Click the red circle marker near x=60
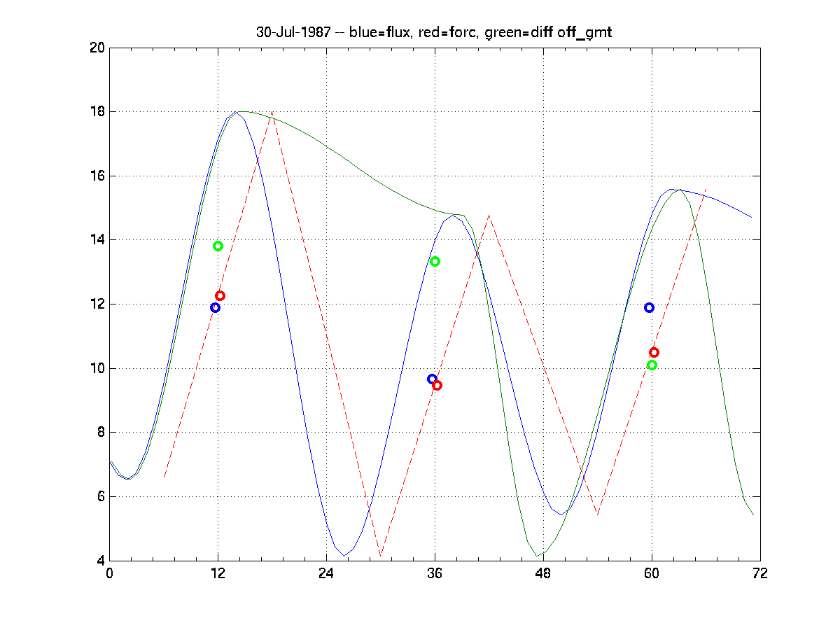The height and width of the screenshot is (630, 840). tap(654, 353)
